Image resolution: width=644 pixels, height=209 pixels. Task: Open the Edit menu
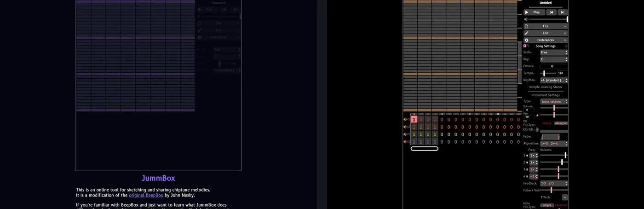[x=546, y=33]
